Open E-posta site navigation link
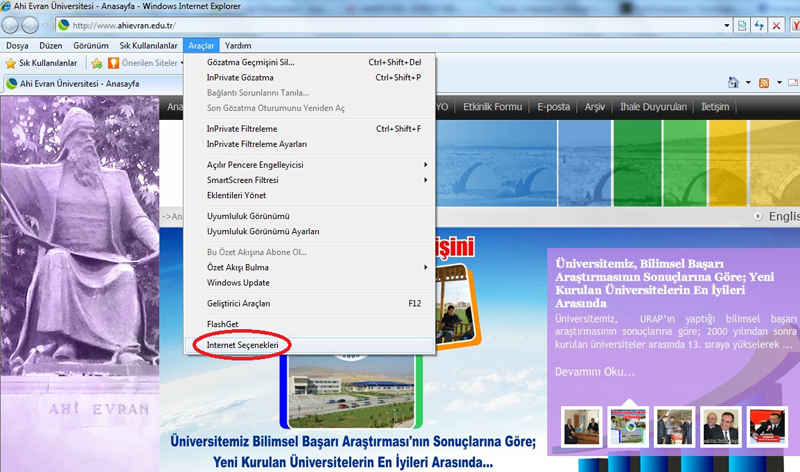Image resolution: width=800 pixels, height=472 pixels. [x=553, y=107]
